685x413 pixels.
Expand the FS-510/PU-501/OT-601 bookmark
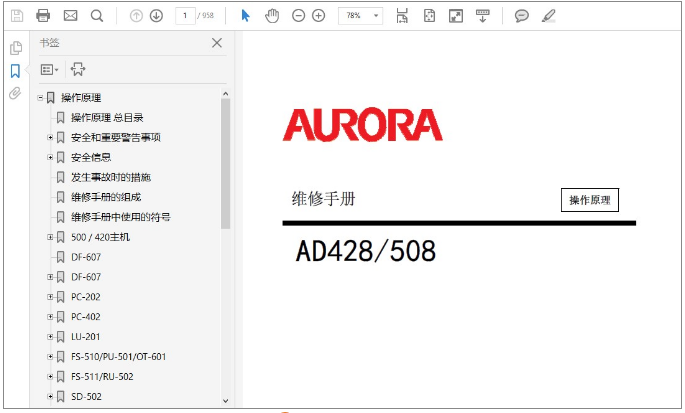point(50,357)
